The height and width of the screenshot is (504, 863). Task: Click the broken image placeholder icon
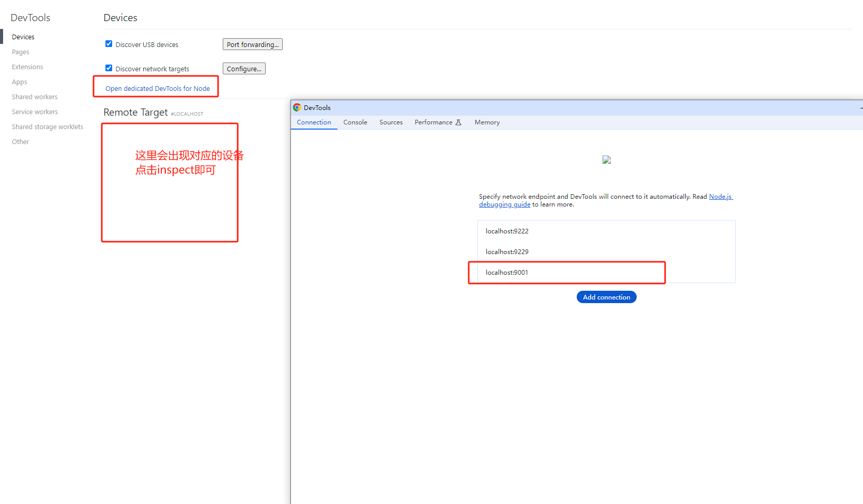(x=607, y=160)
